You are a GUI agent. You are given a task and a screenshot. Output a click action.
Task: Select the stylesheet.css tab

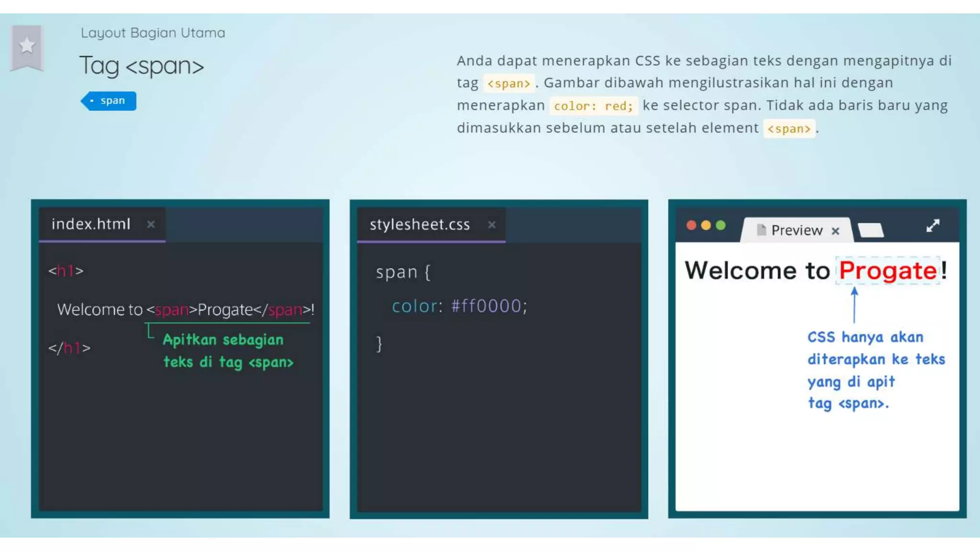pyautogui.click(x=419, y=224)
